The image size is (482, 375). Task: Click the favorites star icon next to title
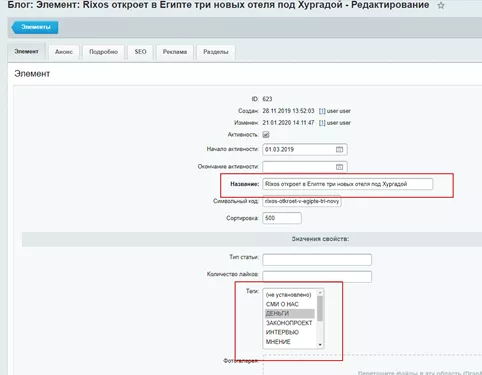[x=441, y=5]
